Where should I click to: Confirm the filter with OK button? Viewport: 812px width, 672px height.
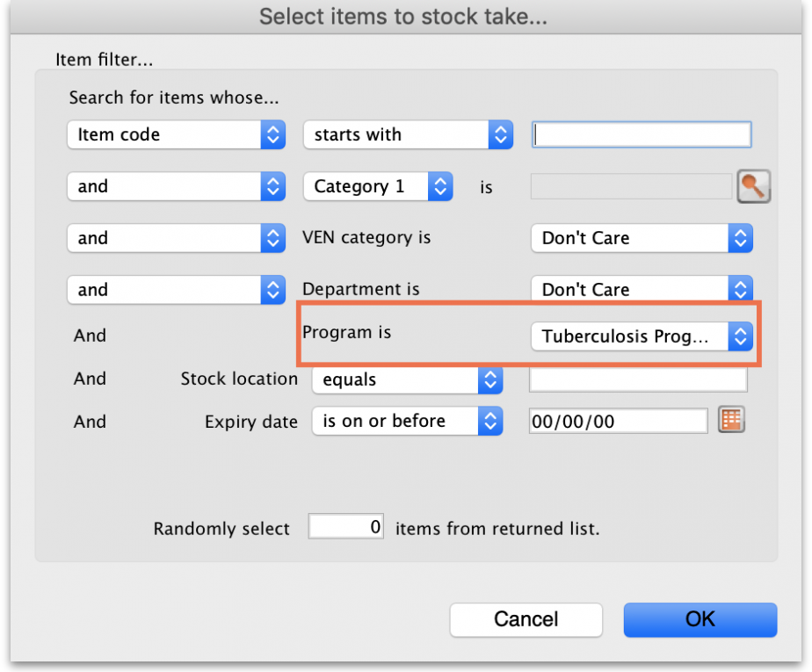(x=700, y=619)
